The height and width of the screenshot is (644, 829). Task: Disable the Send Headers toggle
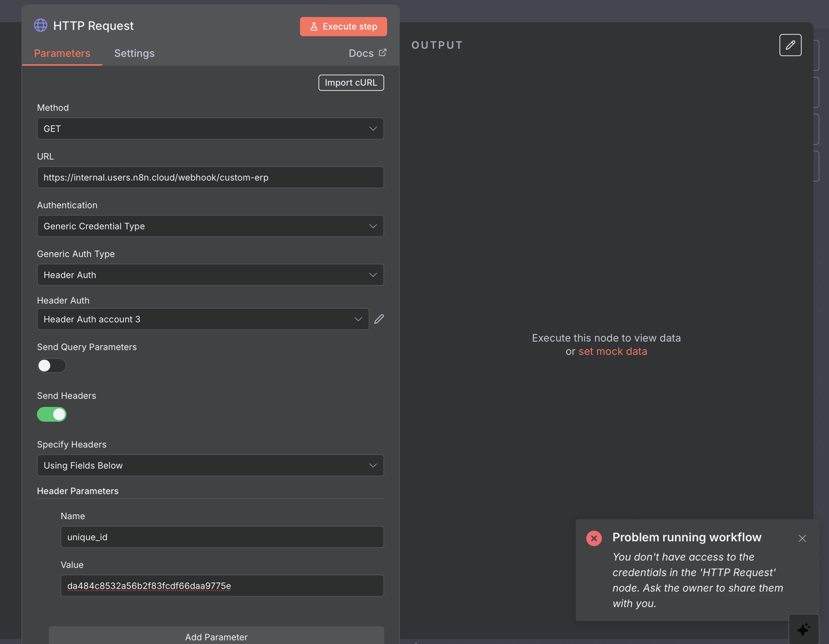click(x=52, y=414)
